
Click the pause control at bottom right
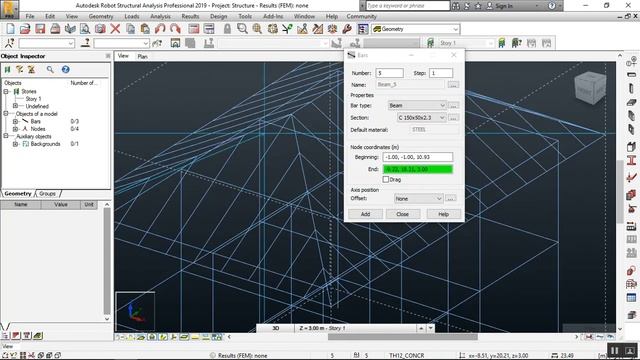click(614, 351)
